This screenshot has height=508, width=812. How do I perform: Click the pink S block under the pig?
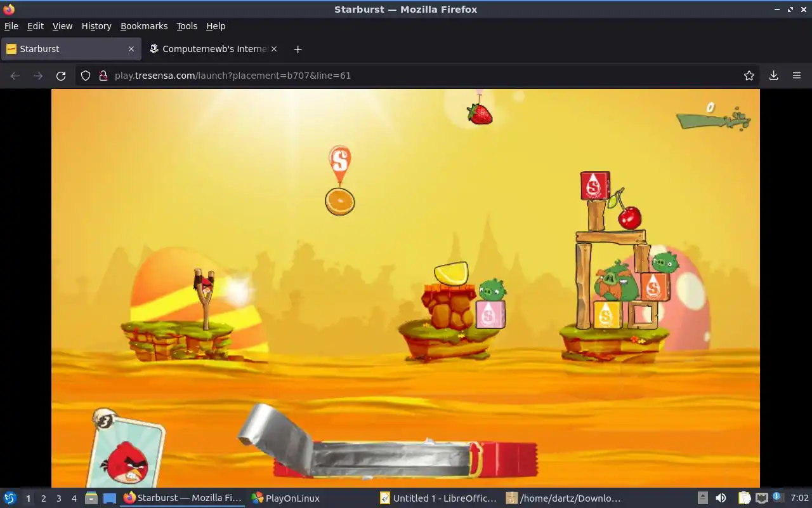click(490, 314)
